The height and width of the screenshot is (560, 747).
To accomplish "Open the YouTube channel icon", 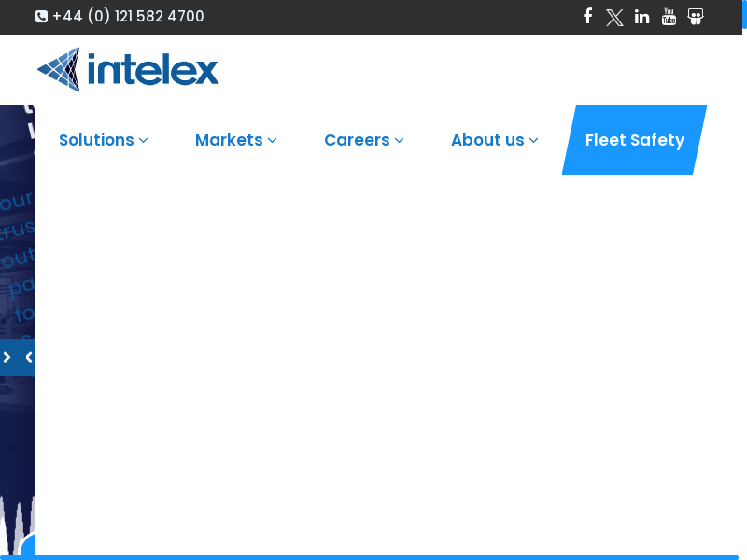I will pos(669,16).
